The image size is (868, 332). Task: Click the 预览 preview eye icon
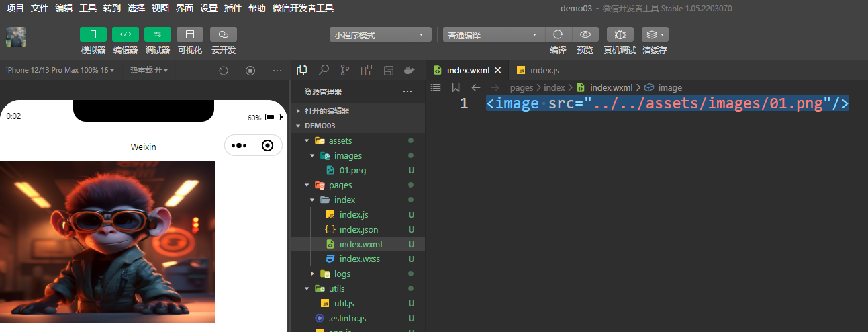coord(585,34)
